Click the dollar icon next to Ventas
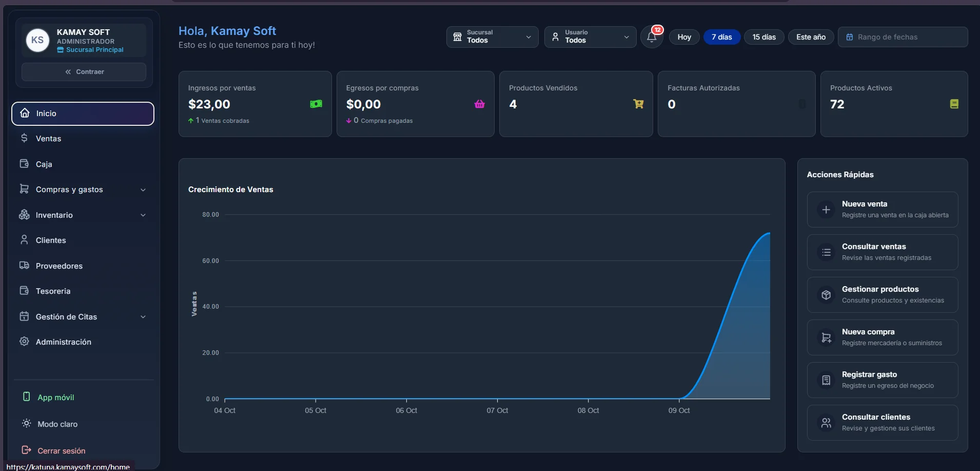 24,138
